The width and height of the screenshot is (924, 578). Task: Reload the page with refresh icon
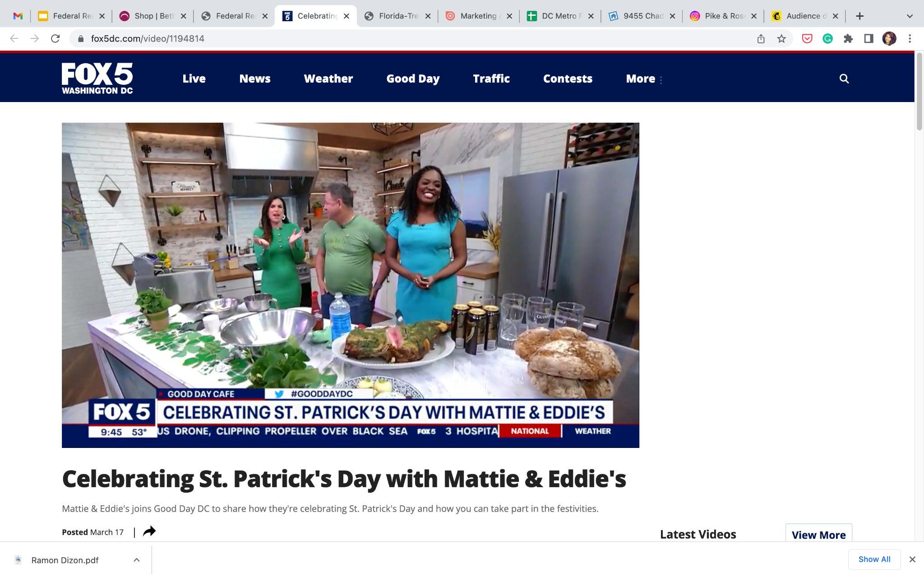point(55,39)
